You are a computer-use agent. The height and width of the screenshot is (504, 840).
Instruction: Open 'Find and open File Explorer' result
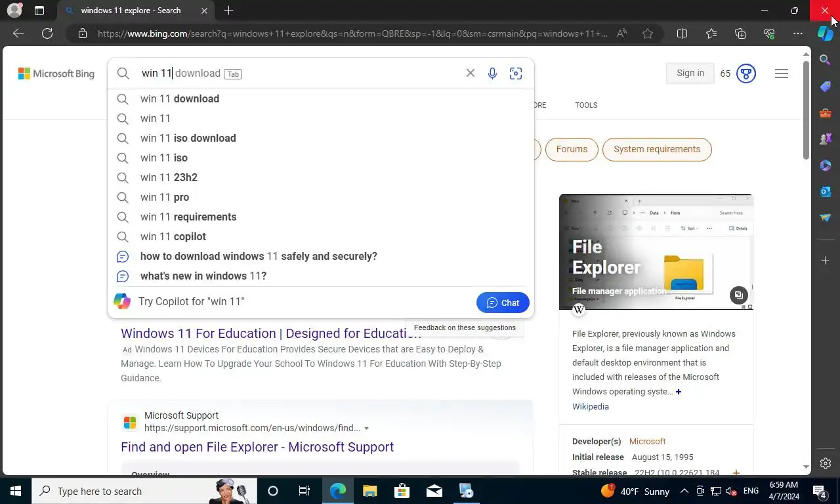(257, 447)
